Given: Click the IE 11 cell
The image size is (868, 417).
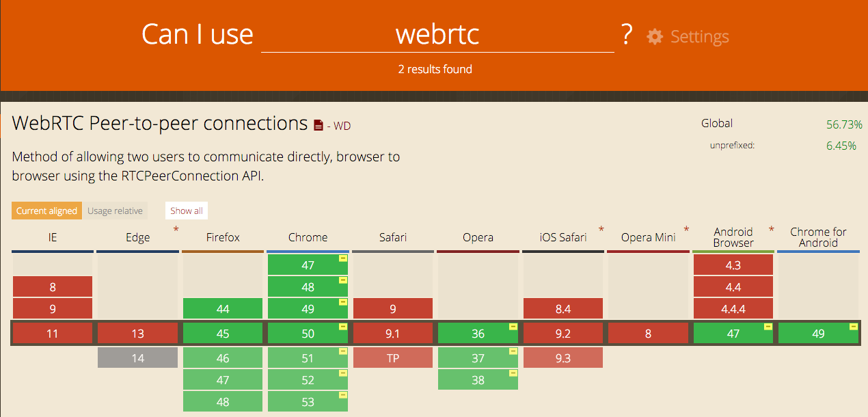Looking at the screenshot, I should tap(53, 334).
